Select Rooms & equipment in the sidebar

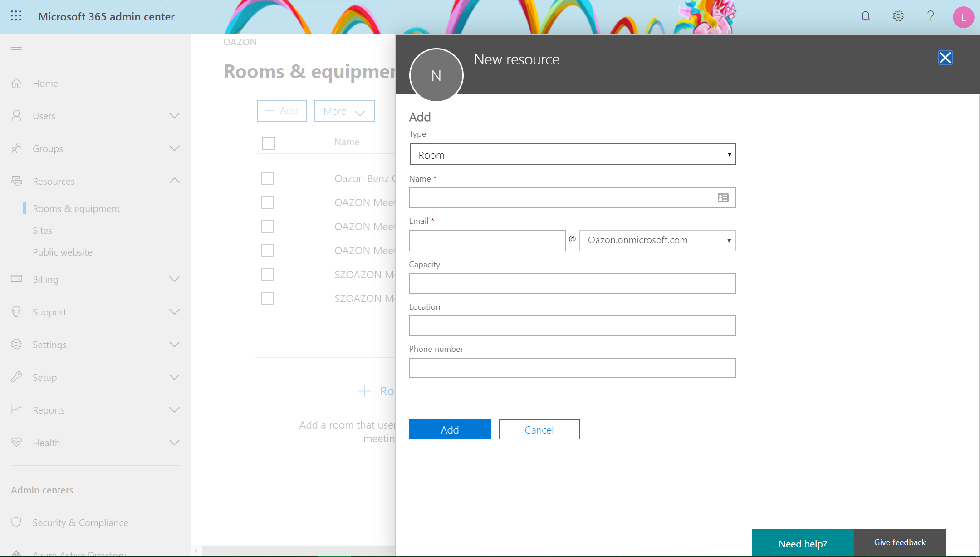click(76, 208)
